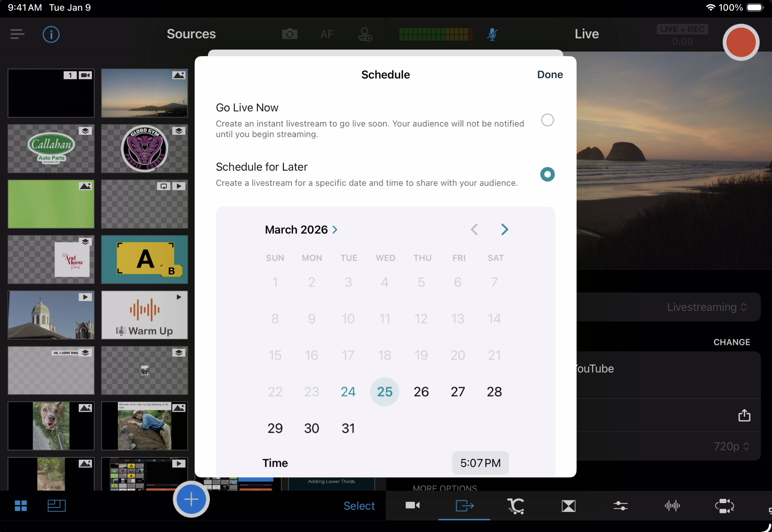Open the output destination tab in bottom toolbar
The image size is (772, 532).
[x=464, y=506]
